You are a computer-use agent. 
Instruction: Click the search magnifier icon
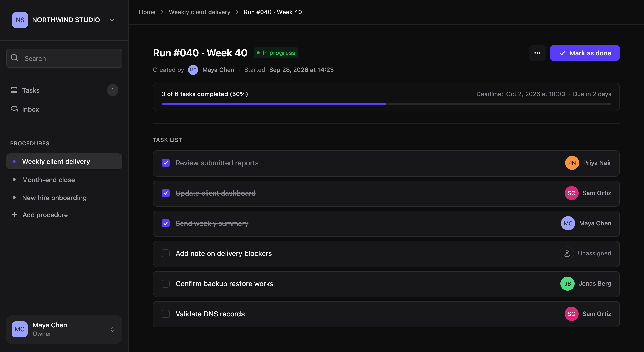click(14, 58)
